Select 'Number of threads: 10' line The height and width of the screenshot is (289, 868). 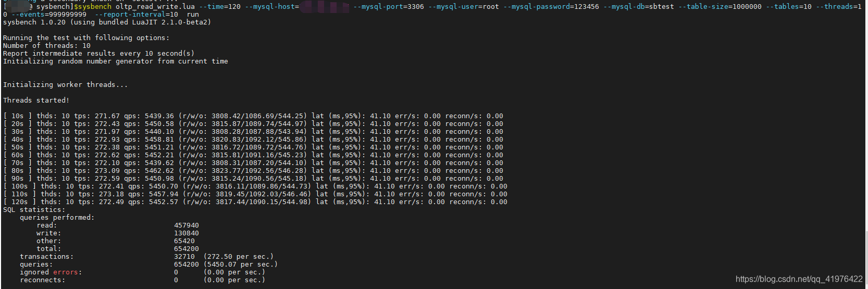tap(47, 46)
